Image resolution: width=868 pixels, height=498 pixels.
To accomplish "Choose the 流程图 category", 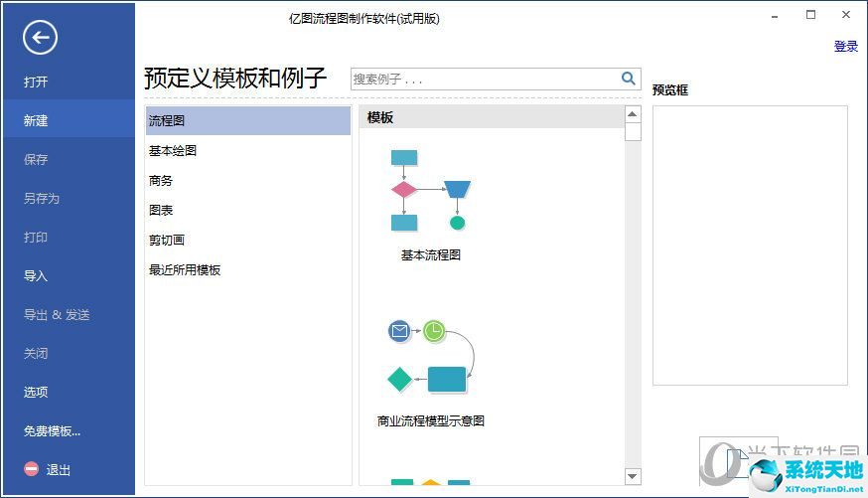I will click(x=167, y=120).
